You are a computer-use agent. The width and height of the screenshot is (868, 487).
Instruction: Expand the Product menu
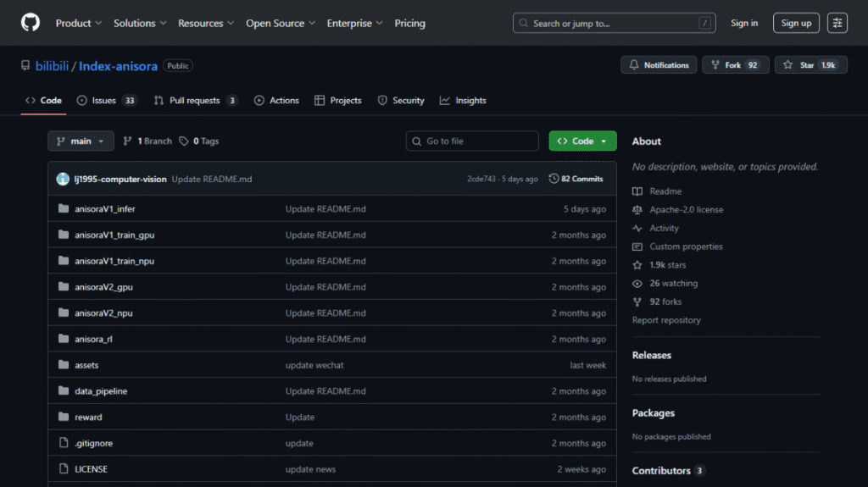click(79, 23)
